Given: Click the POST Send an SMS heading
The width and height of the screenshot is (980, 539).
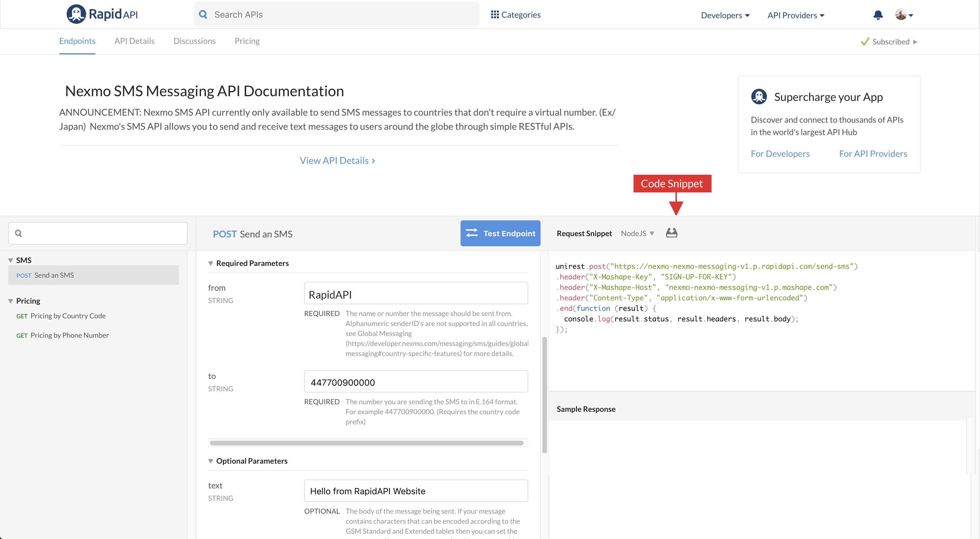Looking at the screenshot, I should [x=253, y=234].
